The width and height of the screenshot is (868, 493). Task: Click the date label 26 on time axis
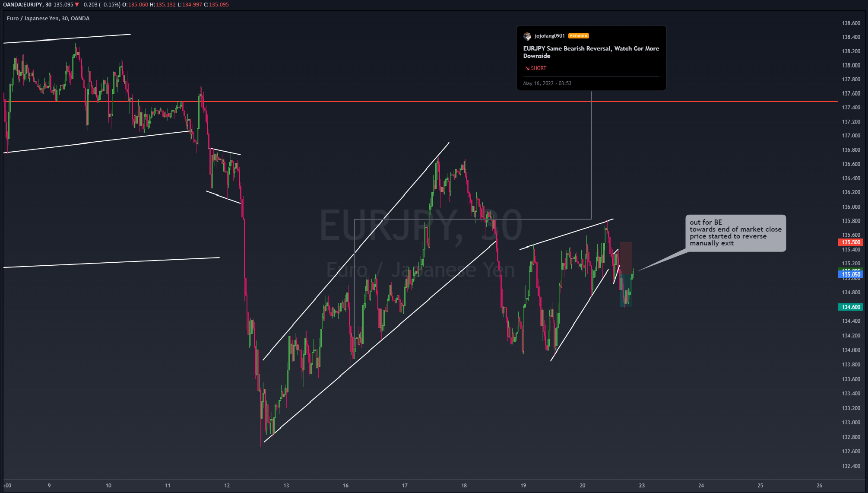pyautogui.click(x=819, y=485)
